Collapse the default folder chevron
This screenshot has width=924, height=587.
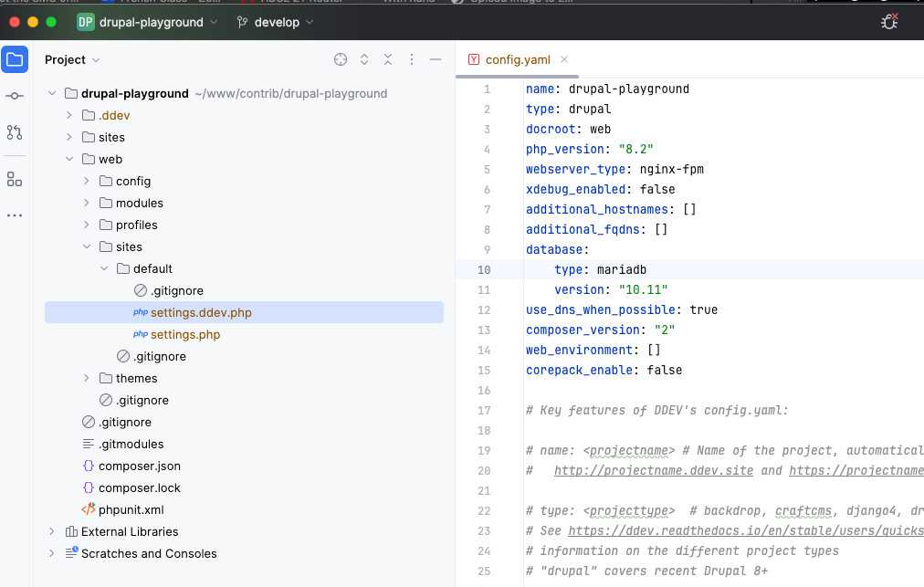point(104,268)
